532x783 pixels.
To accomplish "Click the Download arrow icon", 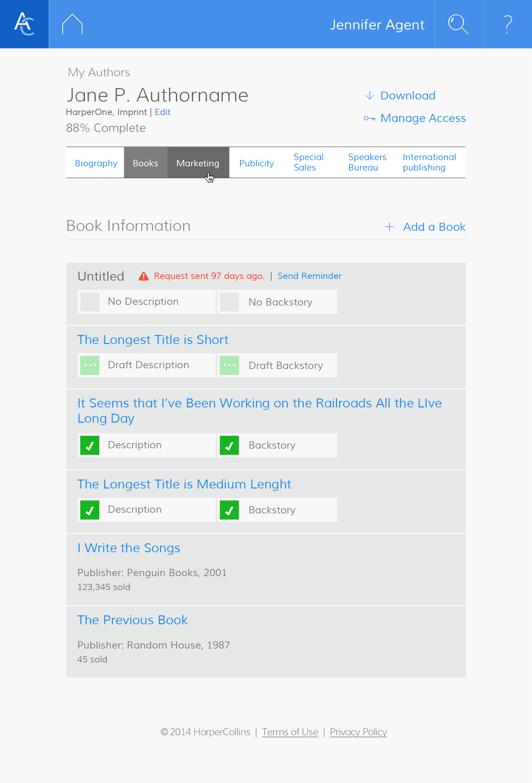I will tap(370, 96).
